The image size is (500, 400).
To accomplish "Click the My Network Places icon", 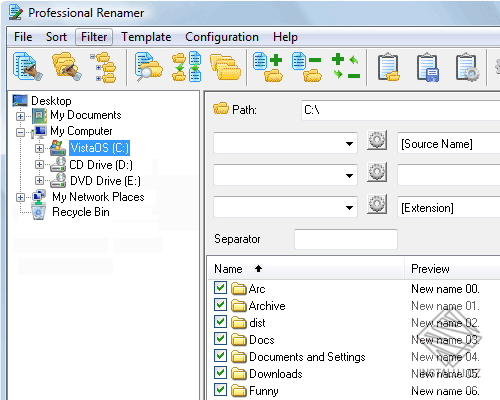I will pyautogui.click(x=39, y=197).
